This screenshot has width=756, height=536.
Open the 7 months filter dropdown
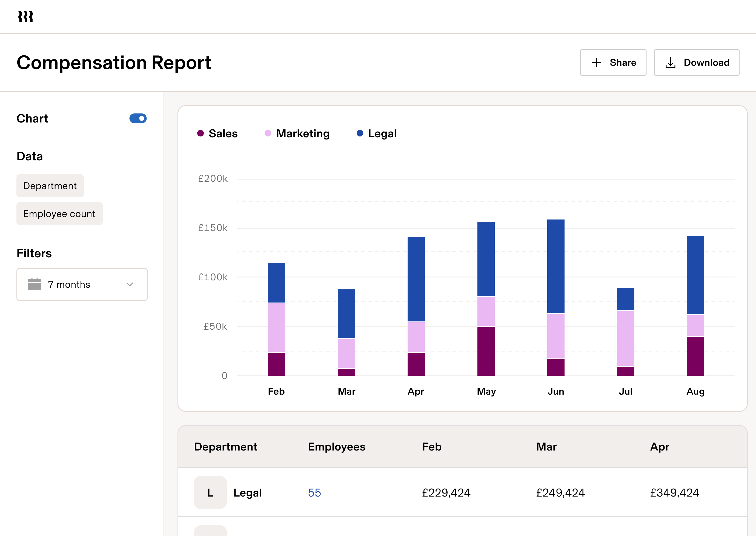[82, 284]
